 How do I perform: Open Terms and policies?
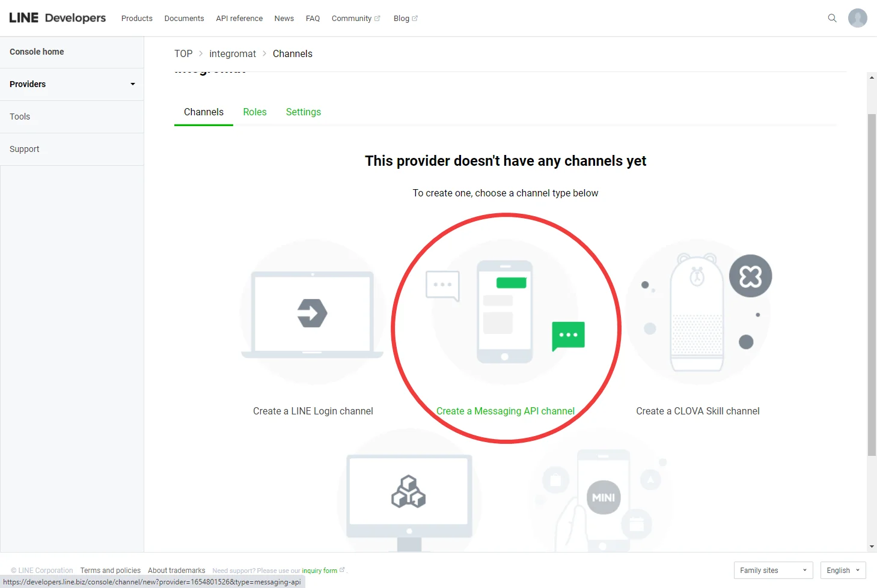[111, 571]
